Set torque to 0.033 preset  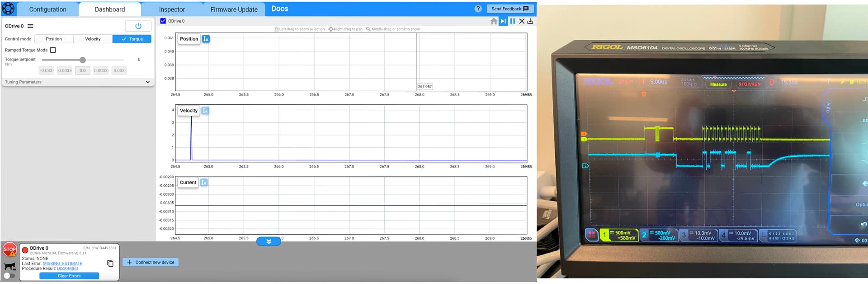pyautogui.click(x=119, y=70)
